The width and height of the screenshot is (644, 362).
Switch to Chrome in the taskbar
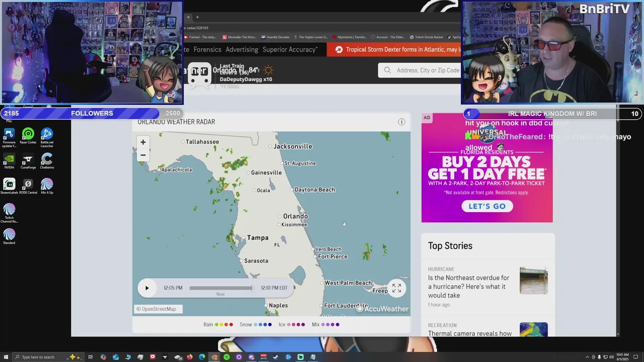click(x=214, y=357)
